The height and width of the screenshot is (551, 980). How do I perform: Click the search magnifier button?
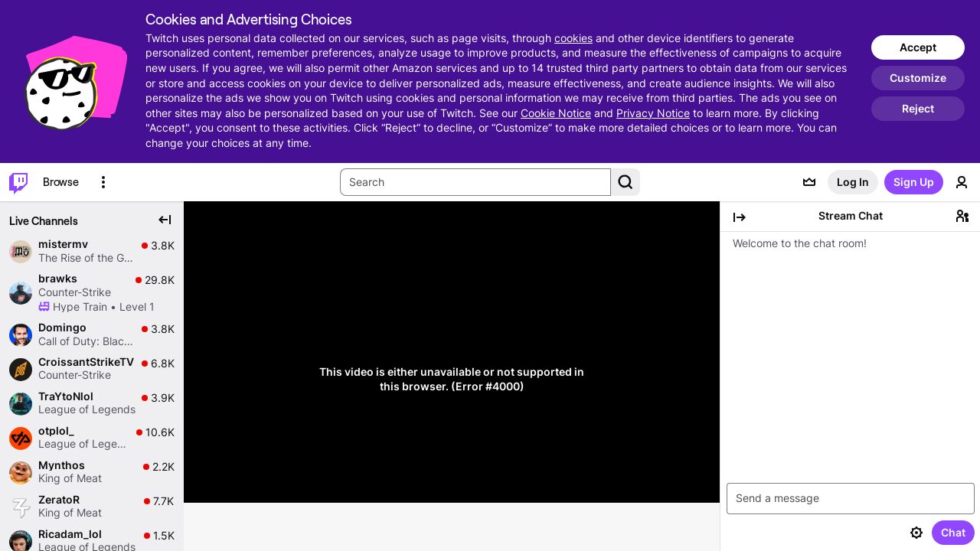click(x=625, y=182)
